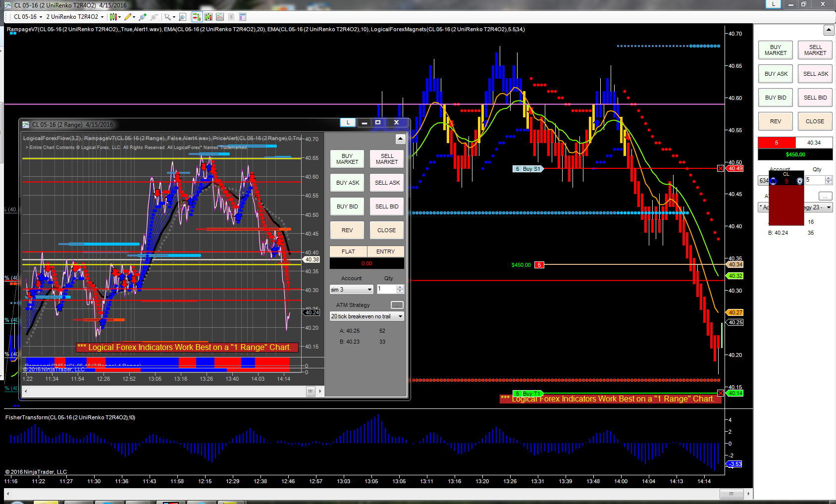Open the data series candlesticks icon

209,17
